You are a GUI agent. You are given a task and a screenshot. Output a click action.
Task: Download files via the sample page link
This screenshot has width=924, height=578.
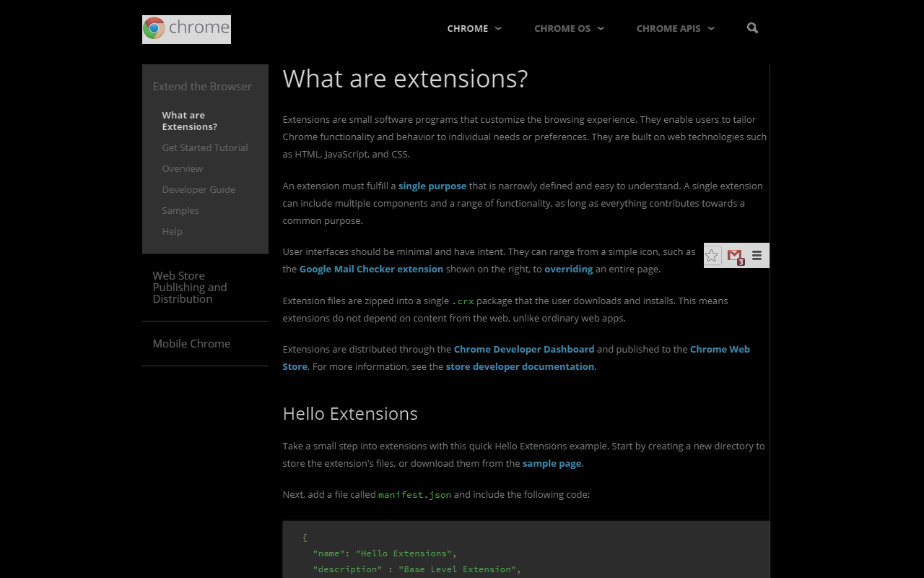[x=552, y=463]
